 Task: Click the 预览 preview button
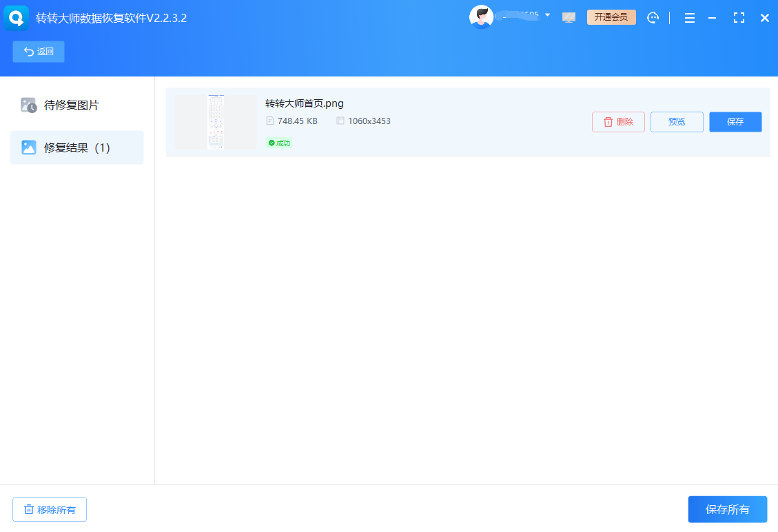click(x=676, y=121)
